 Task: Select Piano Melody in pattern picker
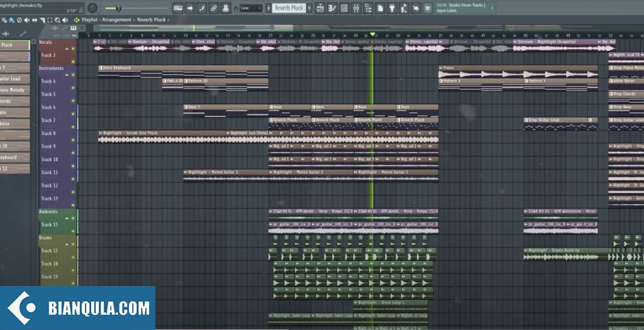tap(15, 90)
